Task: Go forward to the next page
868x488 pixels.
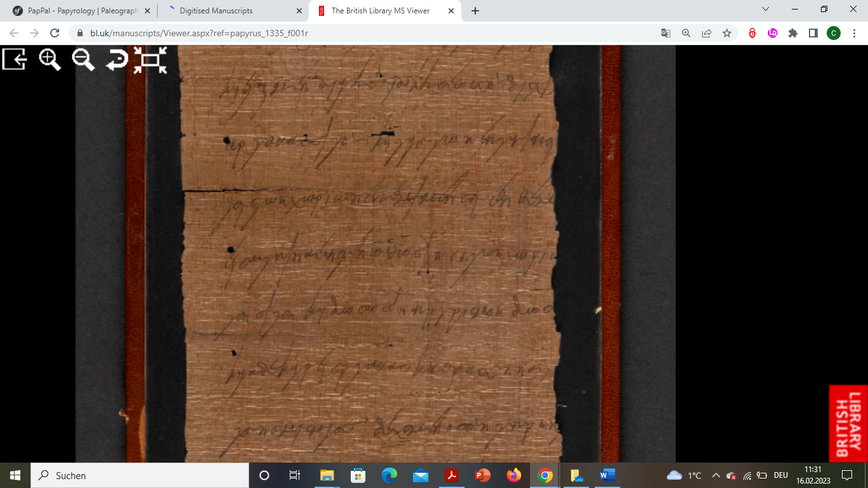Action: [x=34, y=33]
